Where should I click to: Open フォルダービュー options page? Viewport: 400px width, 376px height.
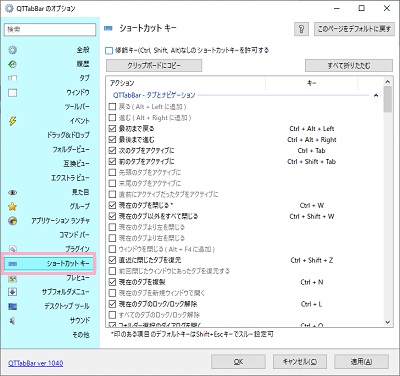[x=71, y=149]
